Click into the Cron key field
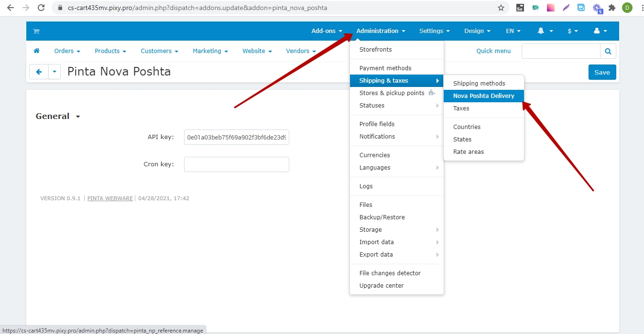Screen dimensions: 644x334 (236, 164)
